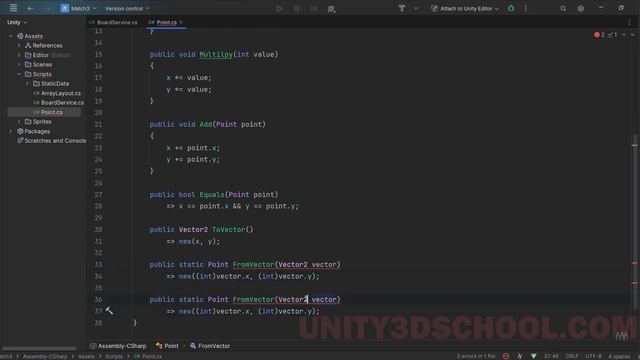Viewport: 640px width, 360px height.
Task: Open the Version control dropdown
Action: click(127, 8)
